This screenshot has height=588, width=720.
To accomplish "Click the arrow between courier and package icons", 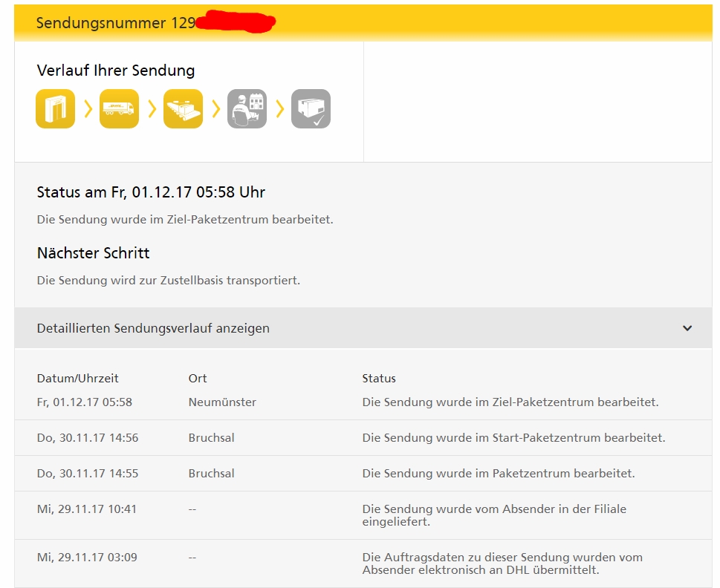I will pyautogui.click(x=279, y=109).
